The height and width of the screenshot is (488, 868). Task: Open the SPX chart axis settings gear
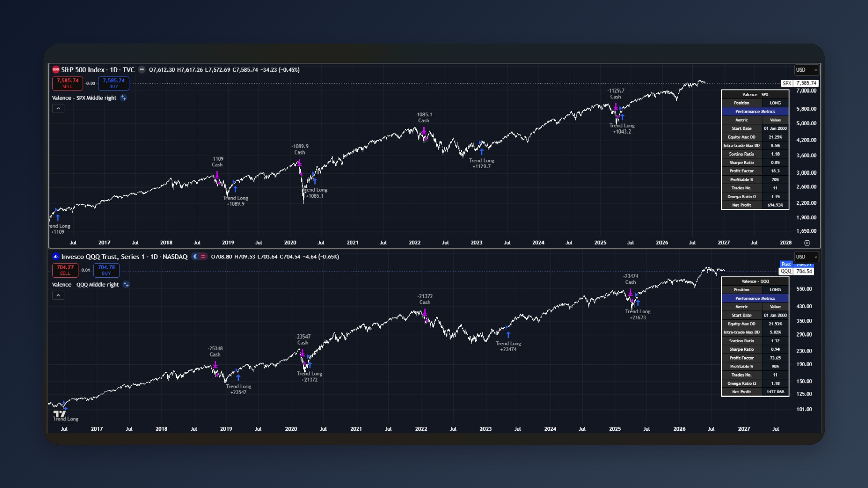pos(807,243)
